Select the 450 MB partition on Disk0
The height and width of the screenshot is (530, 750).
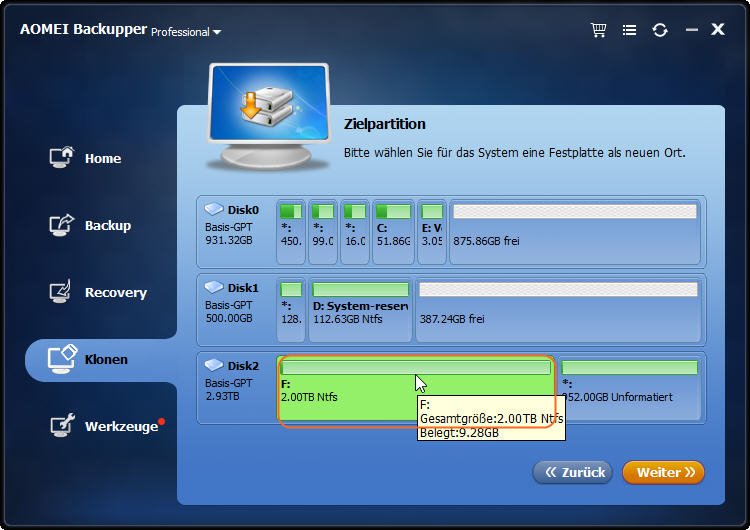[291, 232]
